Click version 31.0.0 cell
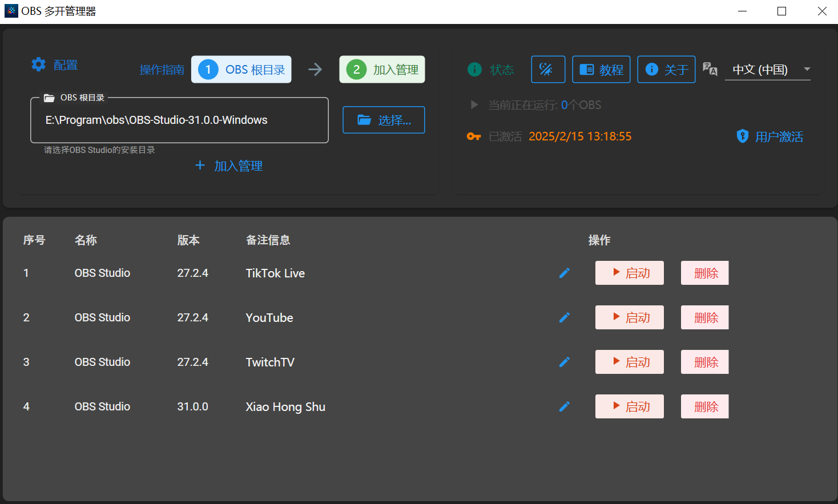The image size is (838, 504). tap(192, 406)
